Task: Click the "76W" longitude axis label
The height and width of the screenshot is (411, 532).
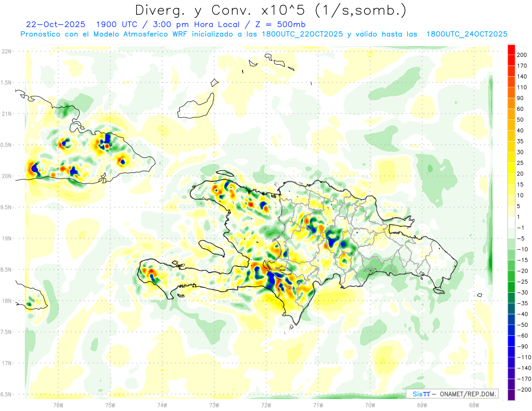Action: tap(58, 405)
